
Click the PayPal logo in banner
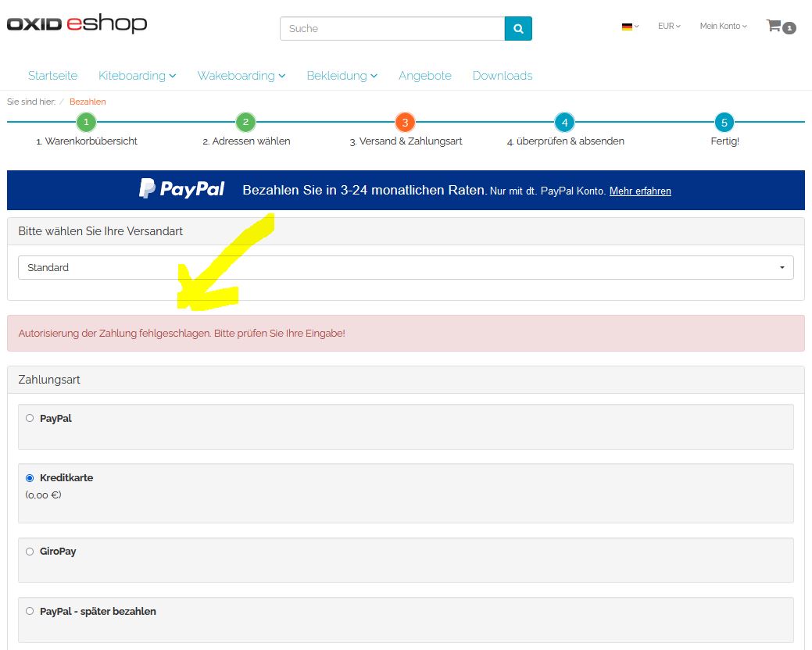click(x=181, y=189)
